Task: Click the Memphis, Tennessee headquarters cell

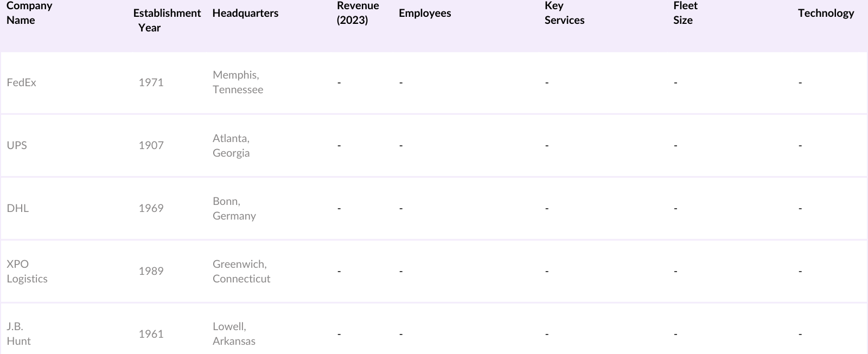Action: click(x=238, y=82)
